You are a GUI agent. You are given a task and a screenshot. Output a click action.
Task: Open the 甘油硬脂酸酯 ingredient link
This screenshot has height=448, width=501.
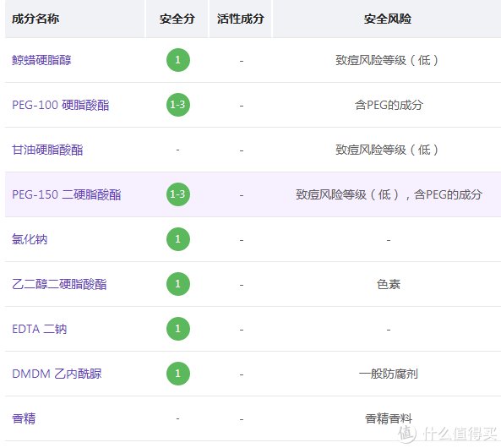tap(47, 150)
